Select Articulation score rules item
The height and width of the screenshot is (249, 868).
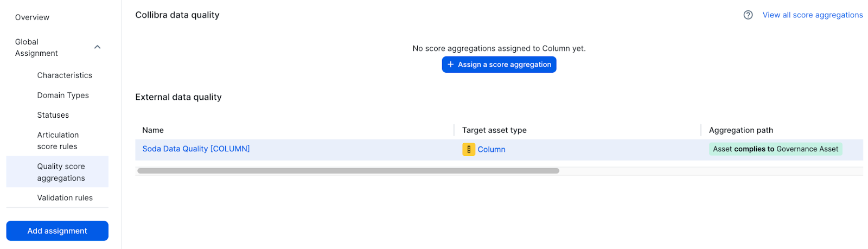click(x=58, y=141)
